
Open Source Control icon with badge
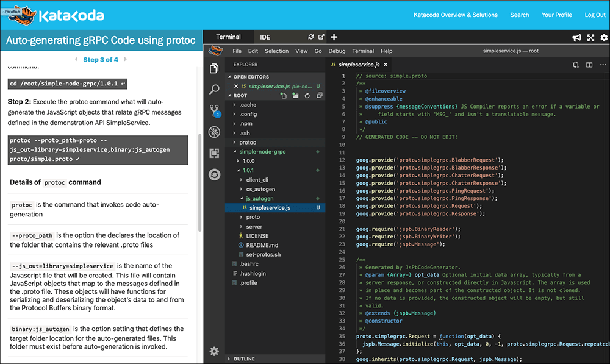click(x=214, y=111)
